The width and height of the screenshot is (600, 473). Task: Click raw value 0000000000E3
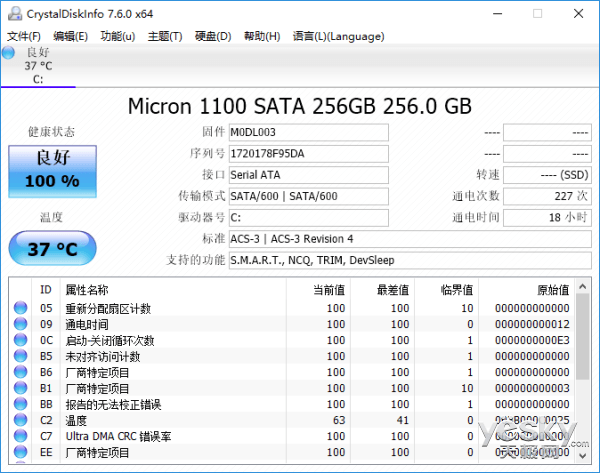(532, 340)
